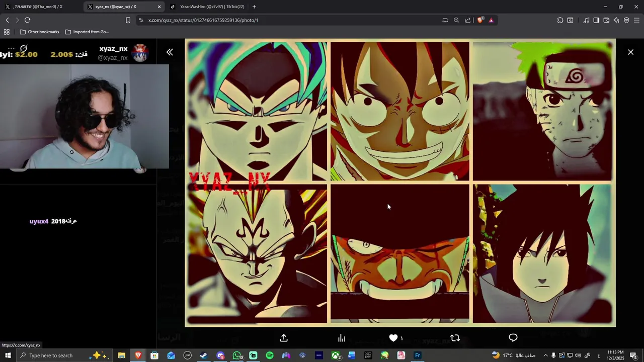Viewport: 644px width, 362px height.
Task: Open the 17°C weather widget
Action: pyautogui.click(x=513, y=355)
